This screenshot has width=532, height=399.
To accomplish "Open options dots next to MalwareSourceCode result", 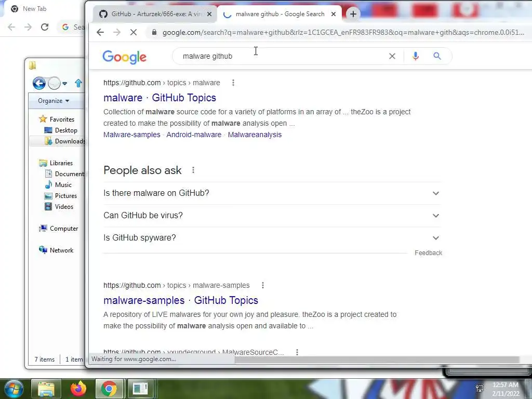I will point(297,352).
